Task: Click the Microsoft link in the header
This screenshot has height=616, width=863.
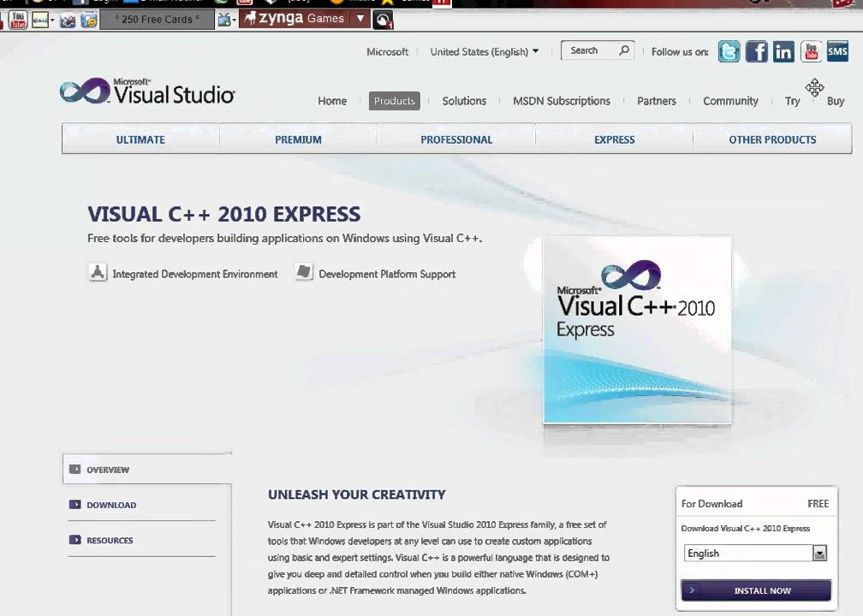Action: 388,51
